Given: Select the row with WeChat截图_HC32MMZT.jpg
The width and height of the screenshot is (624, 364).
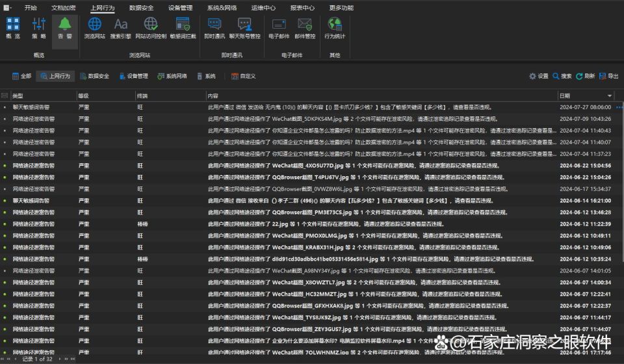Looking at the screenshot, I should 307,294.
